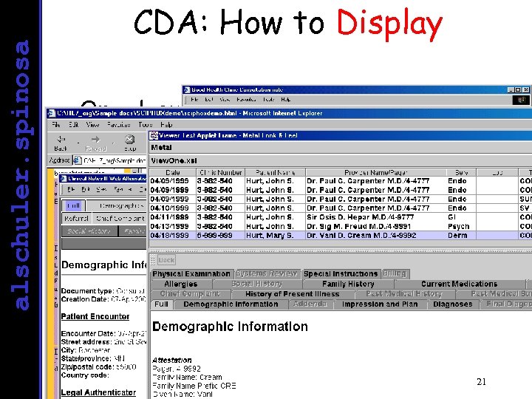
Task: Click the Serv column header
Action: point(461,172)
